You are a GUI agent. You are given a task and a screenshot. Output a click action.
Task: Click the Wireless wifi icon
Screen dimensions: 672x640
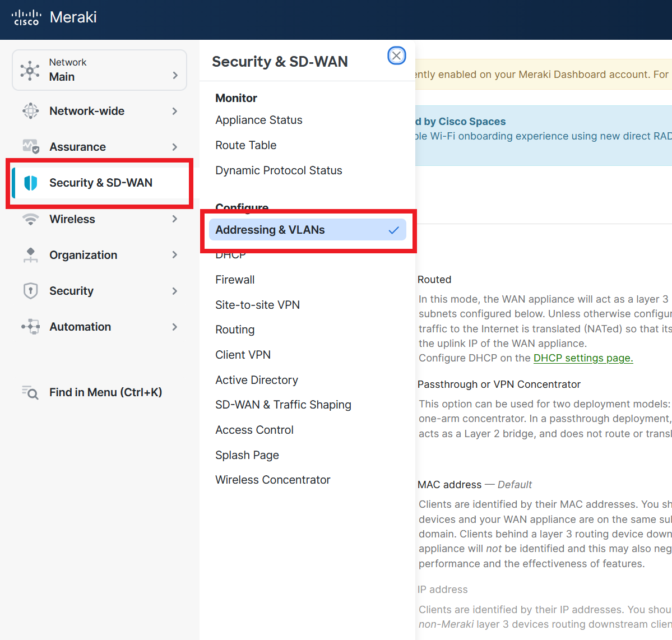click(x=30, y=219)
